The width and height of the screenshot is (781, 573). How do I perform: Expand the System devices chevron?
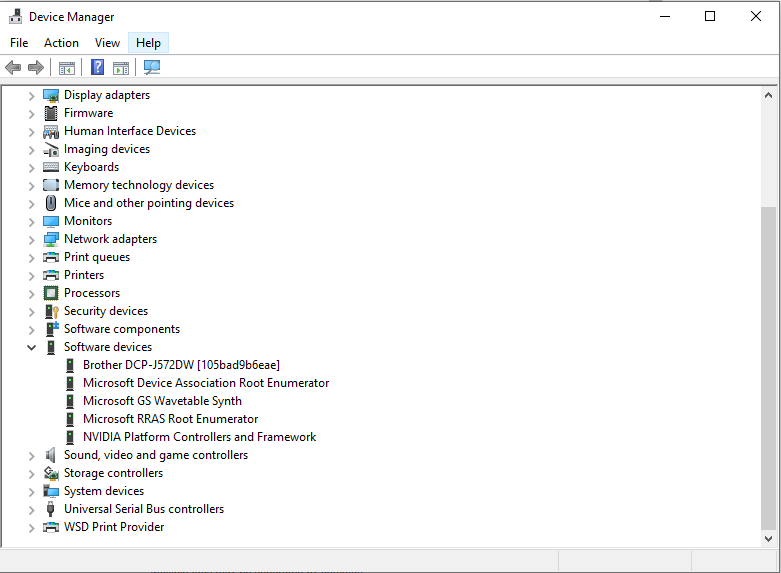point(31,492)
